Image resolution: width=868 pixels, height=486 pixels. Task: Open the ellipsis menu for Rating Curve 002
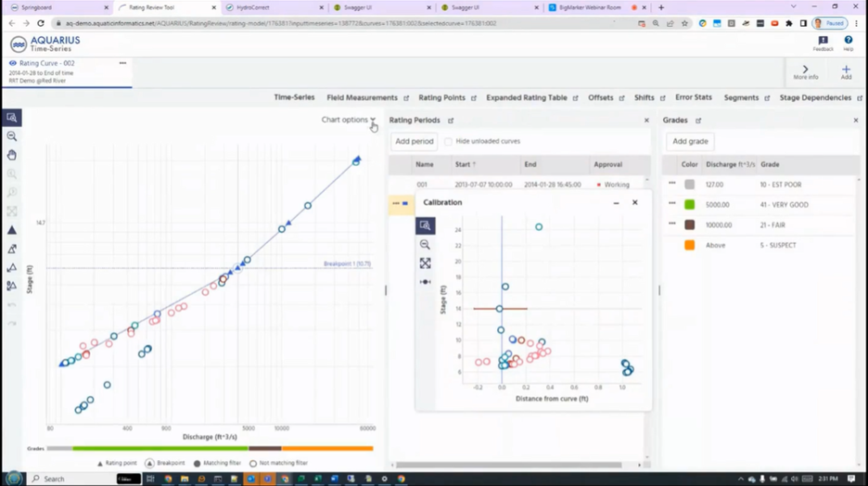pos(122,63)
